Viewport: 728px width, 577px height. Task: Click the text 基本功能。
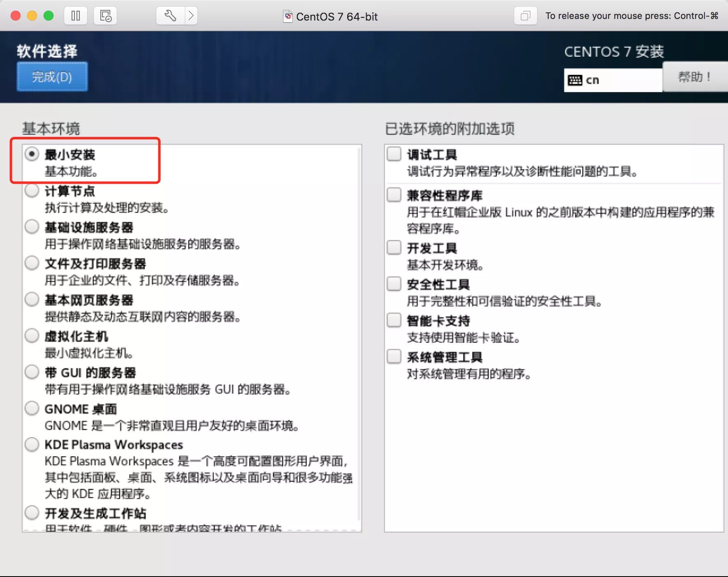(x=71, y=171)
